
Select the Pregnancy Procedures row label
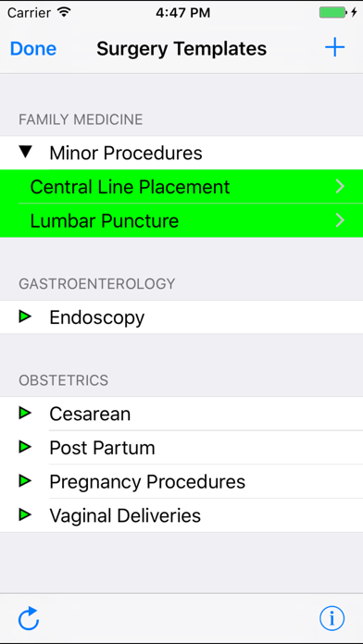pyautogui.click(x=147, y=482)
